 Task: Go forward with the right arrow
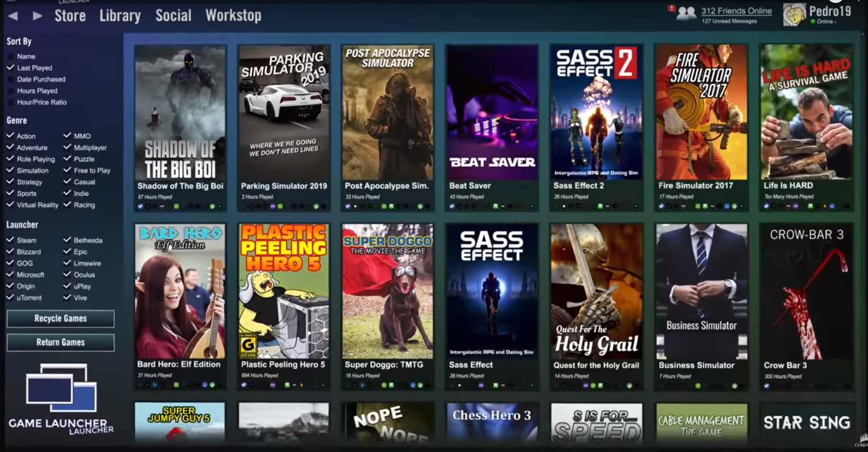37,16
